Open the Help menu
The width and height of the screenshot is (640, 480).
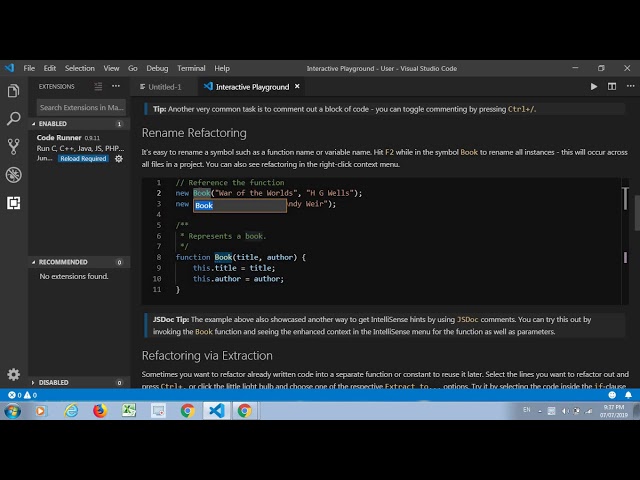[x=222, y=68]
